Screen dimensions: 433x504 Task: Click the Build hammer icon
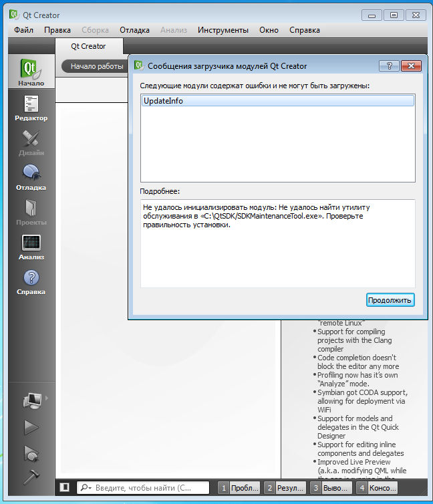pos(31,477)
